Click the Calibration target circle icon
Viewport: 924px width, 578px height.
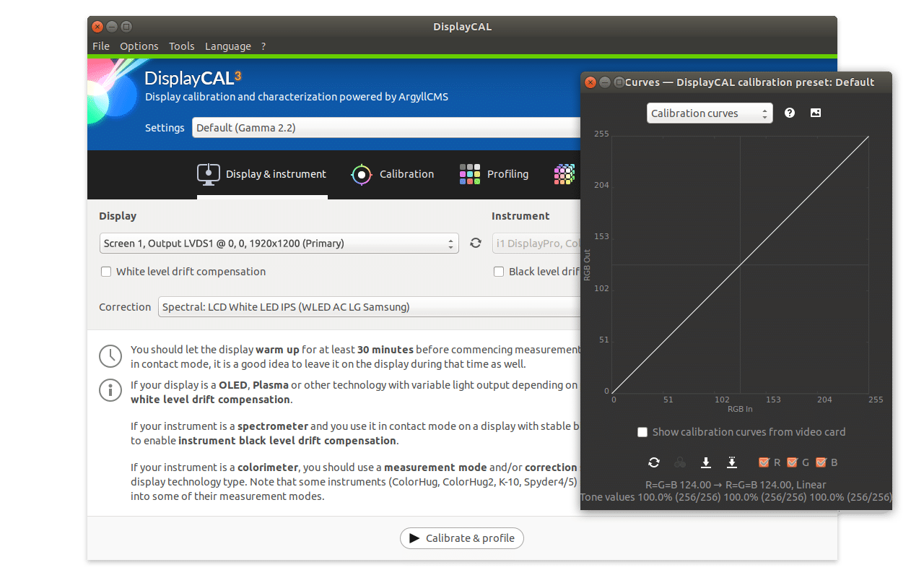(362, 174)
